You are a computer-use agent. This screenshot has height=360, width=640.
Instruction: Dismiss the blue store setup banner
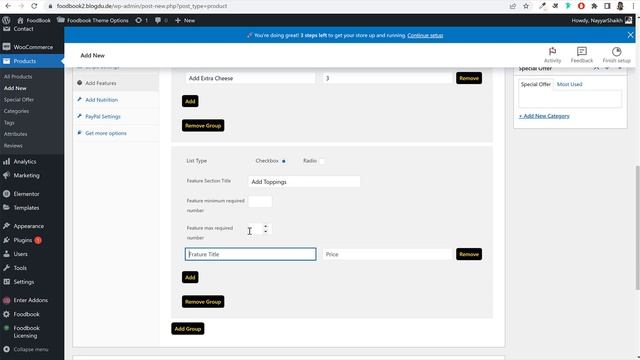coord(630,35)
